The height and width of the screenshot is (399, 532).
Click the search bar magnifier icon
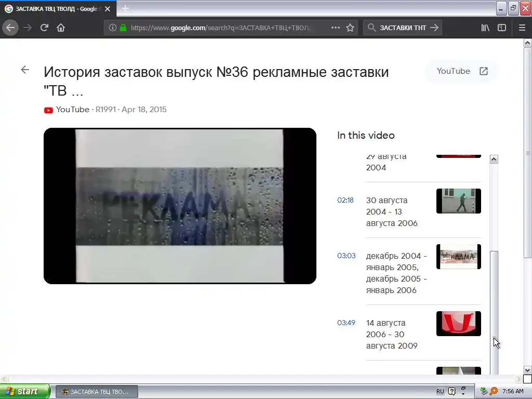click(x=372, y=28)
